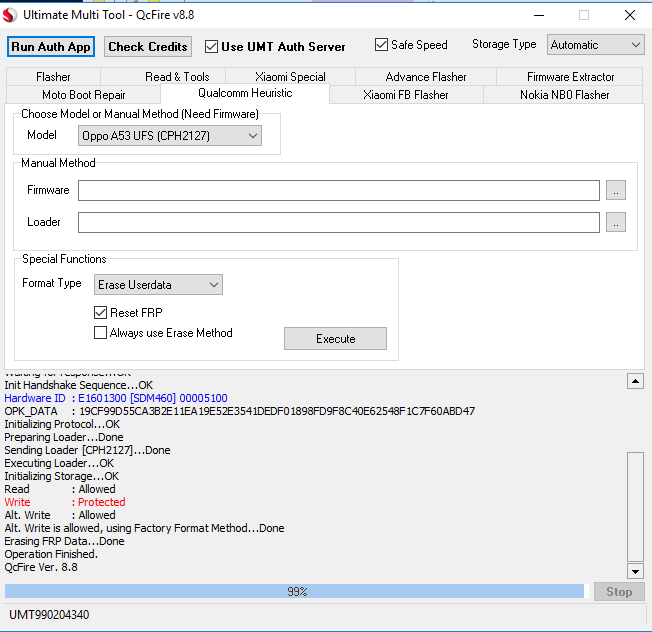Switch to the Flasher tab
Screen dimensions: 652x632
pyautogui.click(x=53, y=77)
